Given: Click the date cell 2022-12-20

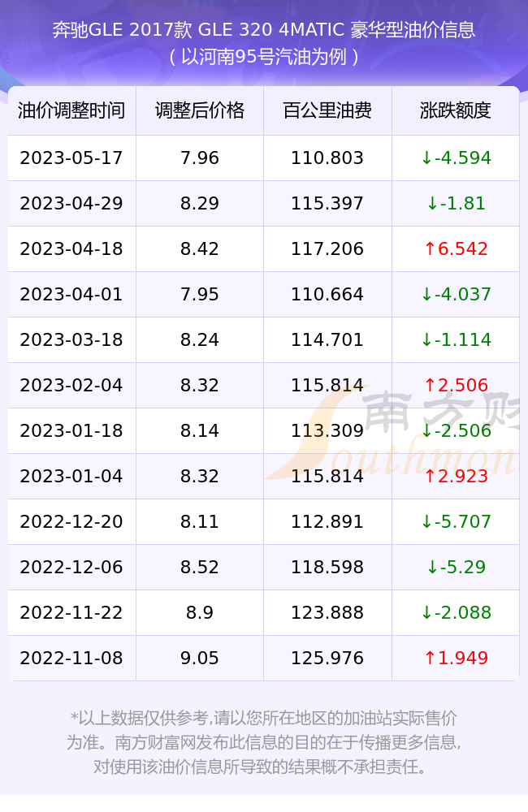Looking at the screenshot, I should pos(71,522).
